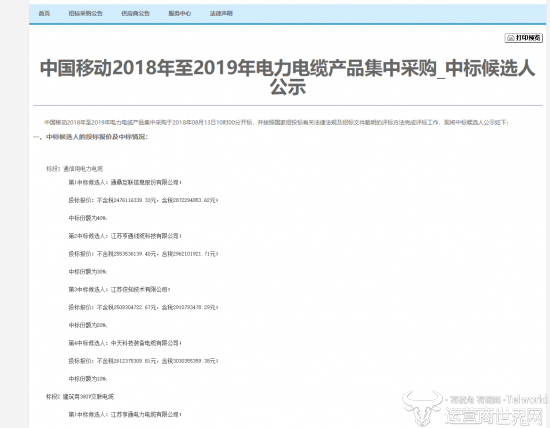Click the 第3中标候选人 江苏 company line
The height and width of the screenshot is (428, 550).
tap(119, 289)
